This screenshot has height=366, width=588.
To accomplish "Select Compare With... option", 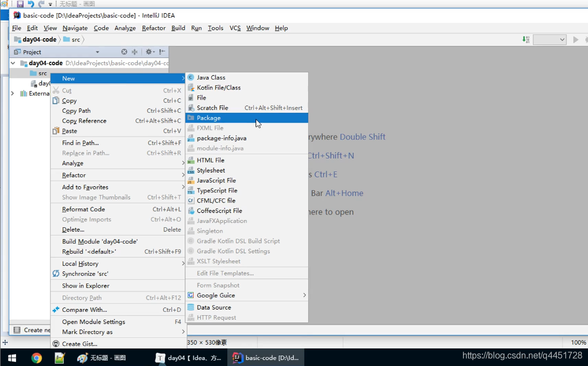I will 118,310.
